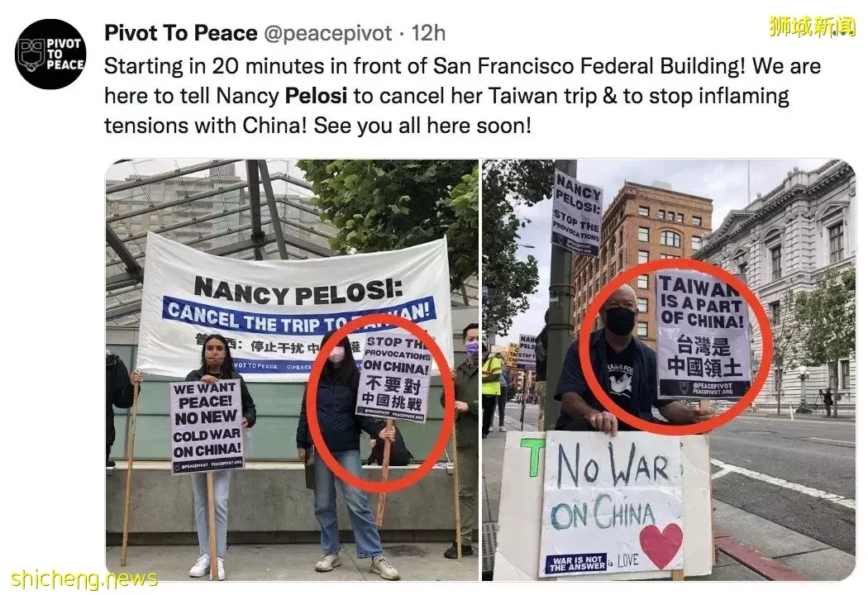Viewport: 868px width, 595px height.
Task: Open the three-dot more menu on the tweet
Action: point(844,32)
